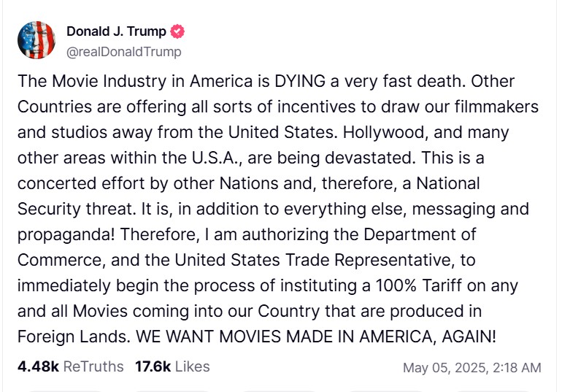Click the May 05, 2025 timestamp

click(471, 367)
